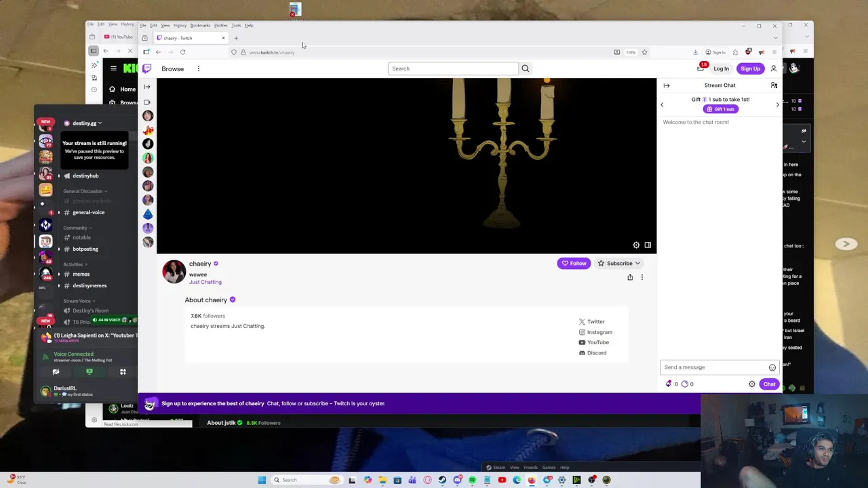The height and width of the screenshot is (488, 868).
Task: Open chaeiry's Twitter link
Action: coord(591,322)
